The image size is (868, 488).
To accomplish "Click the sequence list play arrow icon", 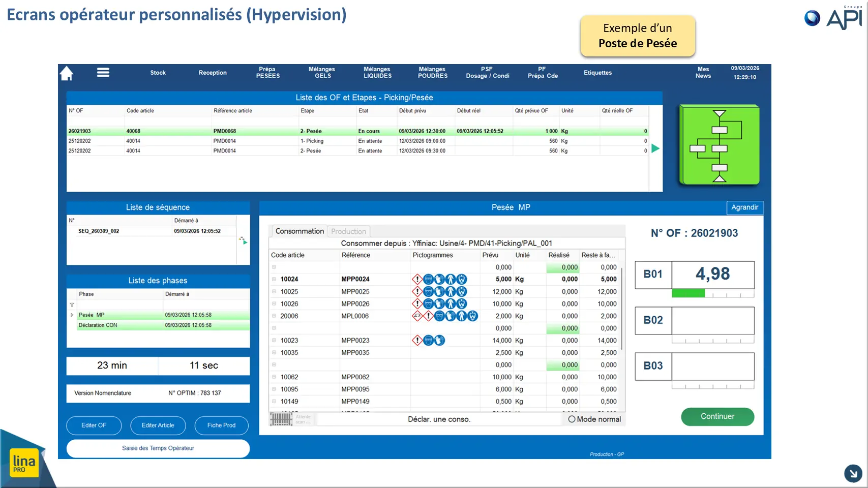I will pyautogui.click(x=244, y=240).
